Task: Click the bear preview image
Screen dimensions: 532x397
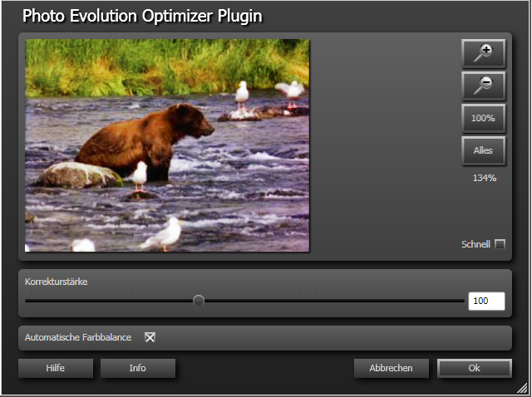Action: click(167, 145)
